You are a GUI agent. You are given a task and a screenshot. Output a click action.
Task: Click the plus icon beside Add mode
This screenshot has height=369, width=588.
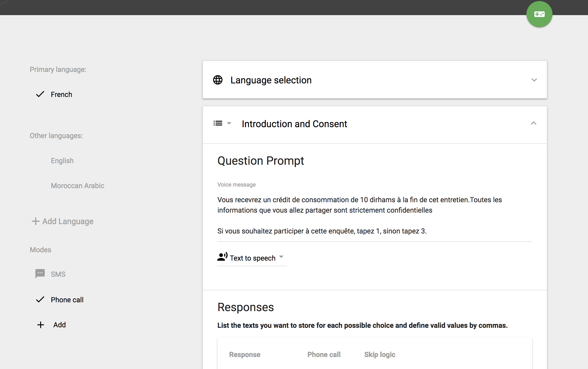point(40,325)
